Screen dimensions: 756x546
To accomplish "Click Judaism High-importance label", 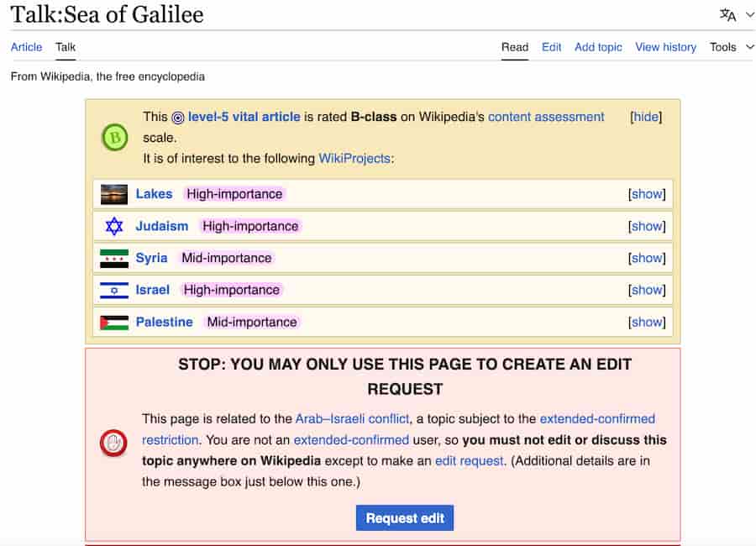I will (250, 226).
